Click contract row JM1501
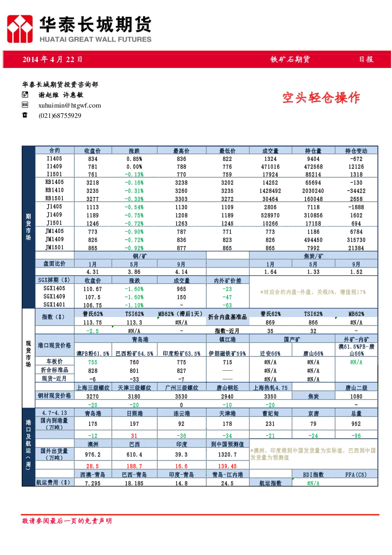The image size is (392, 555). coord(54,248)
